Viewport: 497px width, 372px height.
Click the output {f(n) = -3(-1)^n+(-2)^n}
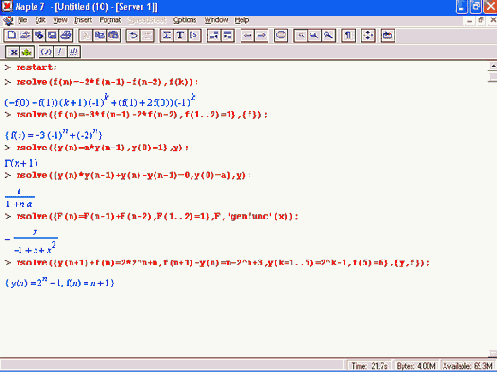(53, 135)
